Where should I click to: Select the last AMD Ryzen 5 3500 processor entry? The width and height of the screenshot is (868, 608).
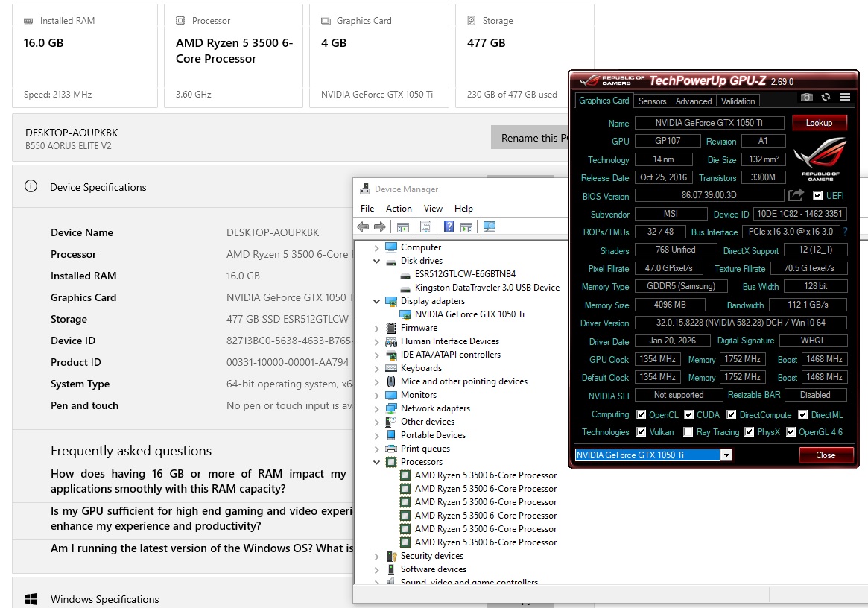point(486,542)
